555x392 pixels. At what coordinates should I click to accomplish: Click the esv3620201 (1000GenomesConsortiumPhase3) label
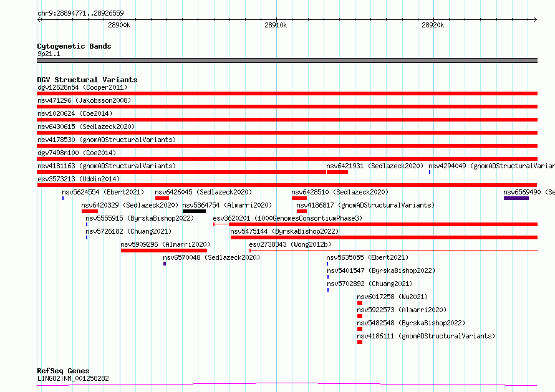point(287,218)
